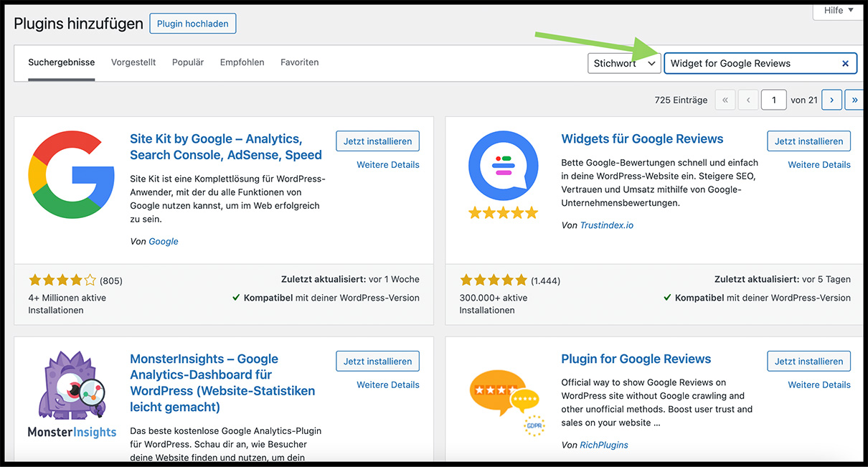The height and width of the screenshot is (467, 868).
Task: Switch to the Suchergebnisse tab
Action: click(x=62, y=62)
